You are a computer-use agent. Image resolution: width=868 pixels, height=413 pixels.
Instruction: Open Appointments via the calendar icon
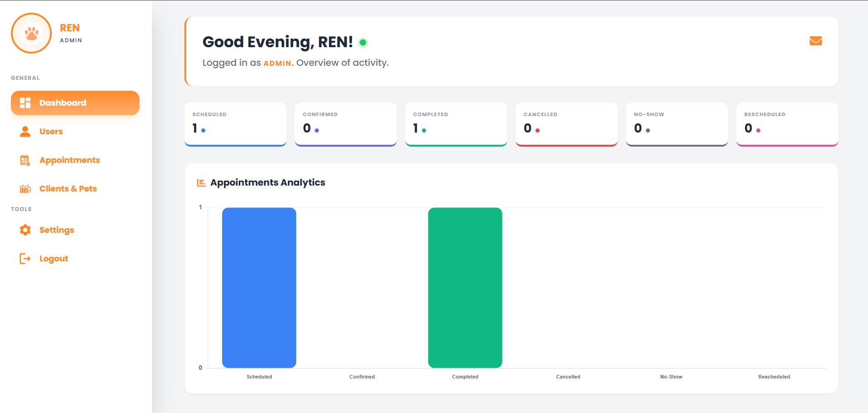pos(25,160)
